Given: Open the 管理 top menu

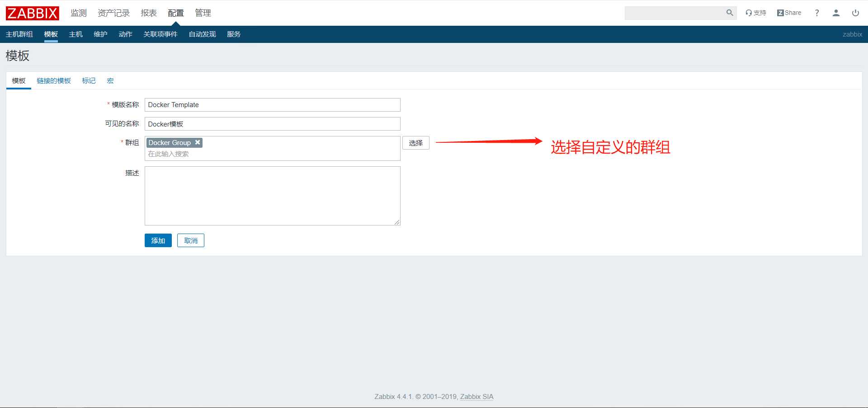Looking at the screenshot, I should pyautogui.click(x=203, y=13).
